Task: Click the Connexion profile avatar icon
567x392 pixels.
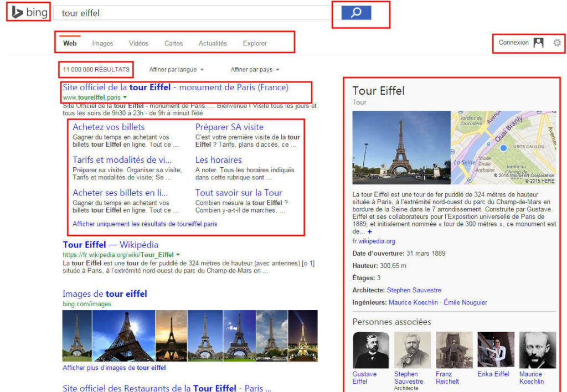Action: pos(538,43)
